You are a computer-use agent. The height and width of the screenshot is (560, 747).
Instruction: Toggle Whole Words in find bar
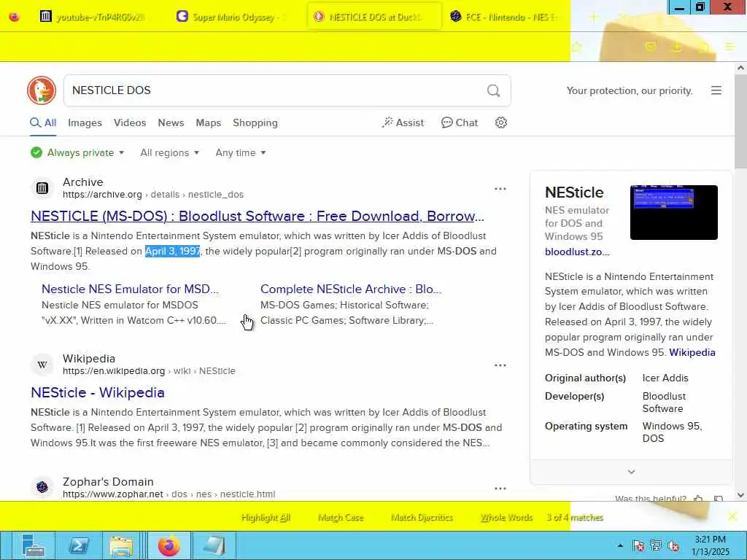click(506, 518)
